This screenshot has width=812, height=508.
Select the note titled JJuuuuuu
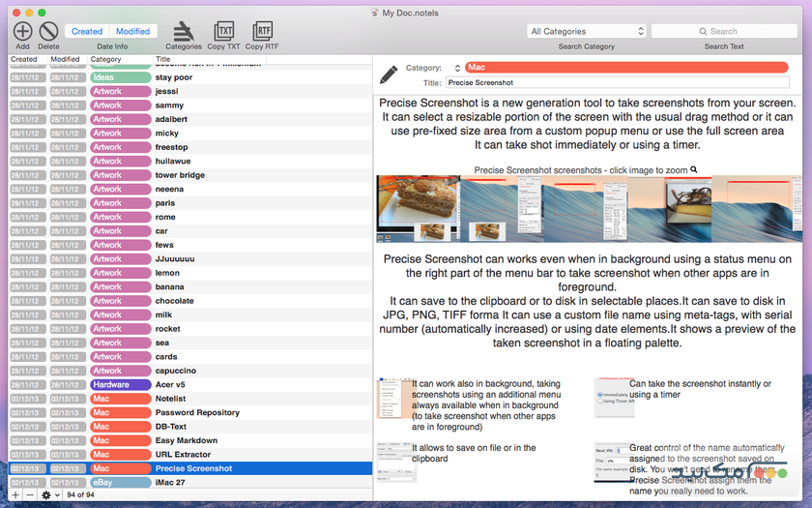coord(190,259)
